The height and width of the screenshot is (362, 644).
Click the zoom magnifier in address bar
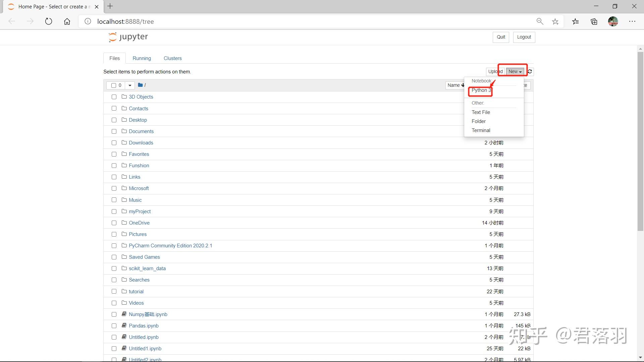(x=540, y=21)
